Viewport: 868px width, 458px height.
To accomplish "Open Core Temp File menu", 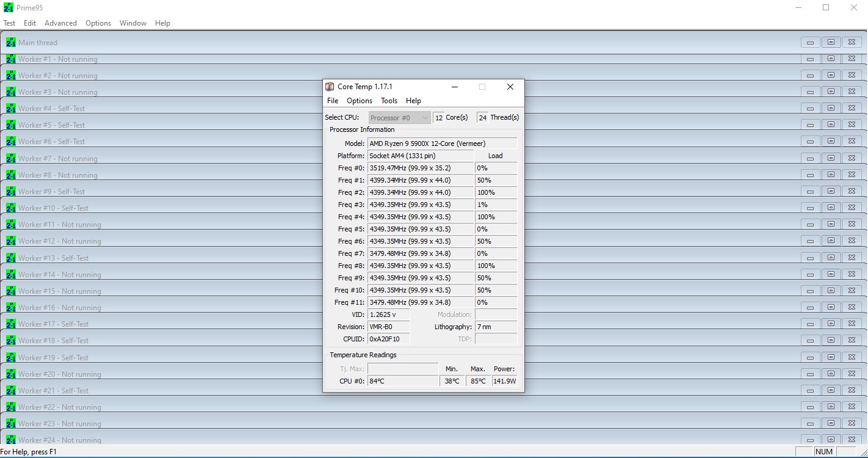I will pos(333,101).
